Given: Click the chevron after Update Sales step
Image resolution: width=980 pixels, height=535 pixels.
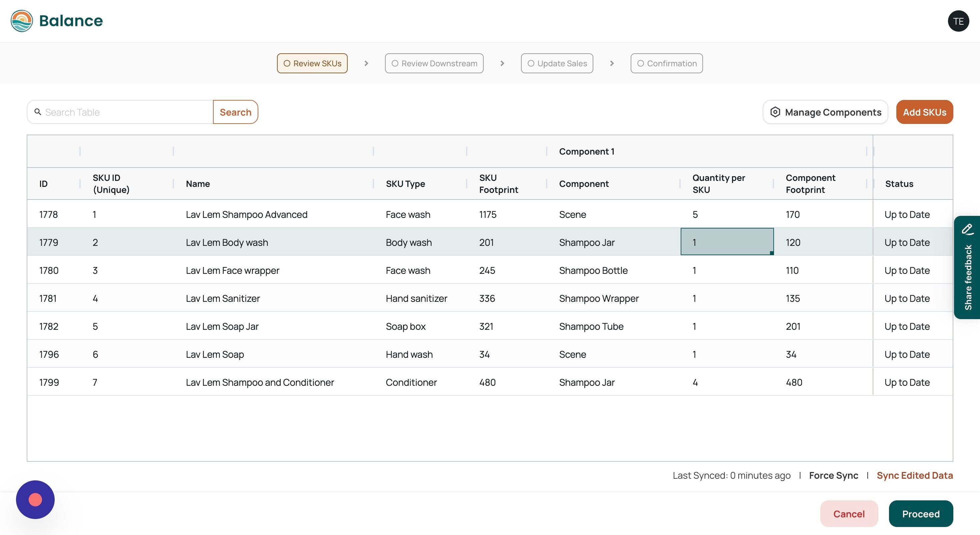Looking at the screenshot, I should point(612,63).
